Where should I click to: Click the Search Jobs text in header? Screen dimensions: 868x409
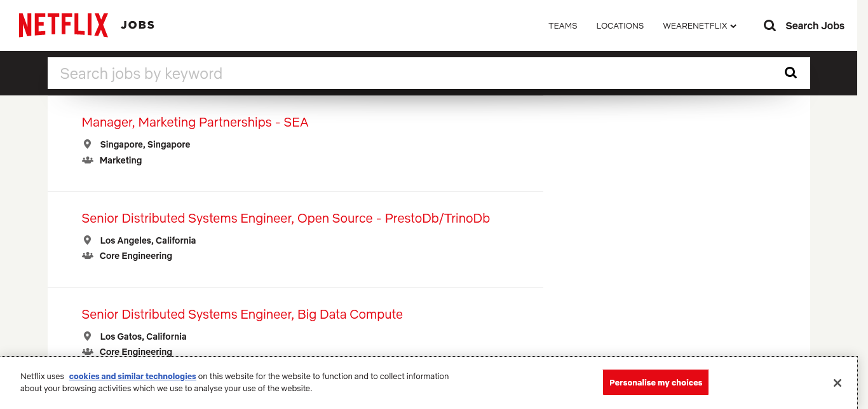point(815,26)
